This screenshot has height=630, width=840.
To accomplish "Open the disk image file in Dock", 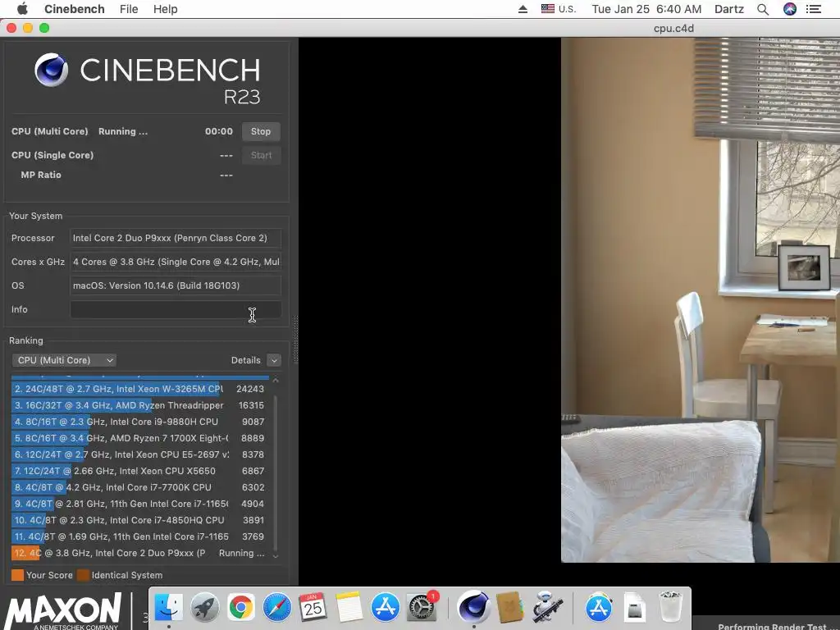I will point(634,607).
